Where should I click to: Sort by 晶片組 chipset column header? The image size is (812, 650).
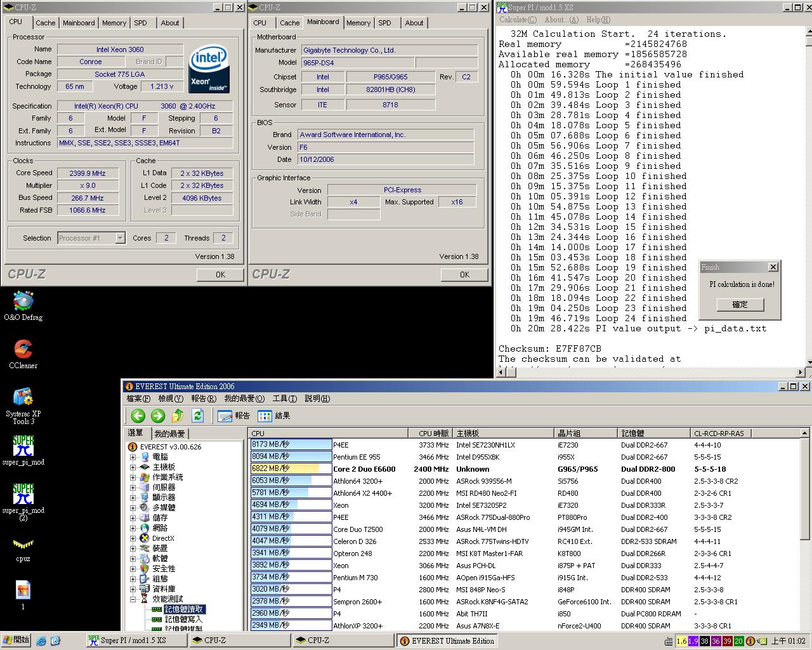586,433
